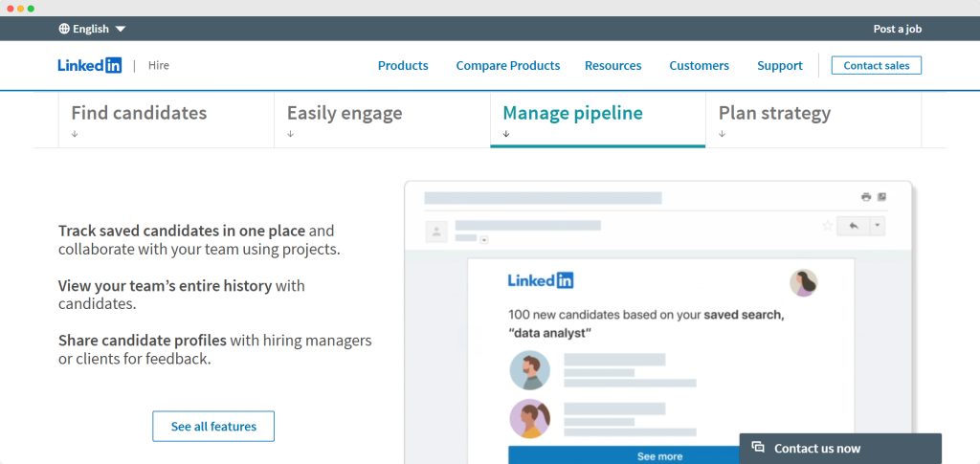The height and width of the screenshot is (464, 980).
Task: Expand sender details arrow in email
Action: (x=484, y=239)
